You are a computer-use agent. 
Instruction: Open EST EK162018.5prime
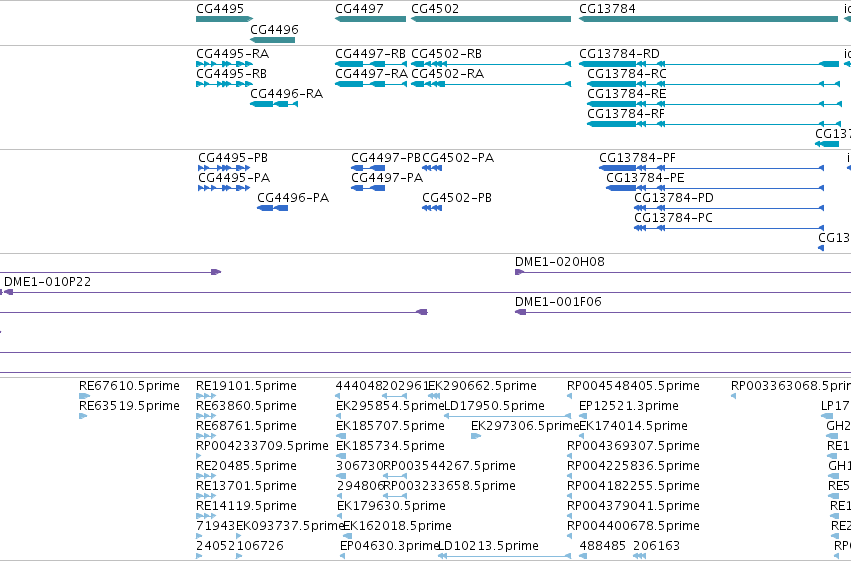(347, 536)
